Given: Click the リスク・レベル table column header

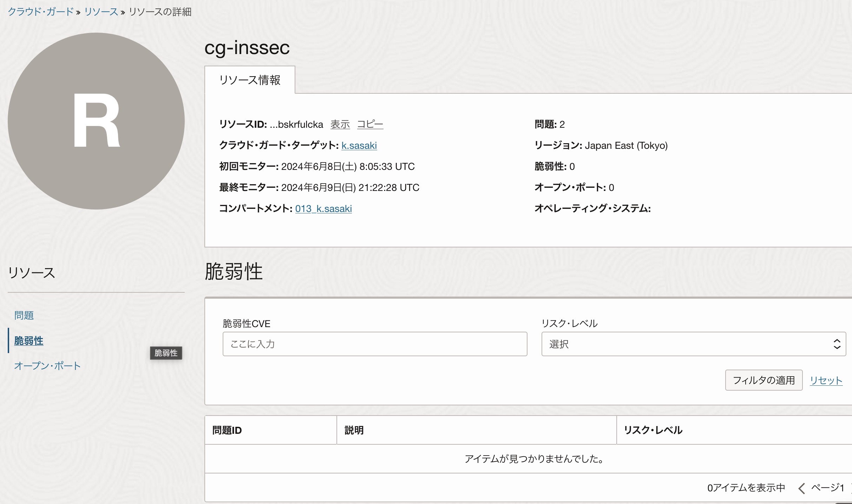Looking at the screenshot, I should pos(653,430).
